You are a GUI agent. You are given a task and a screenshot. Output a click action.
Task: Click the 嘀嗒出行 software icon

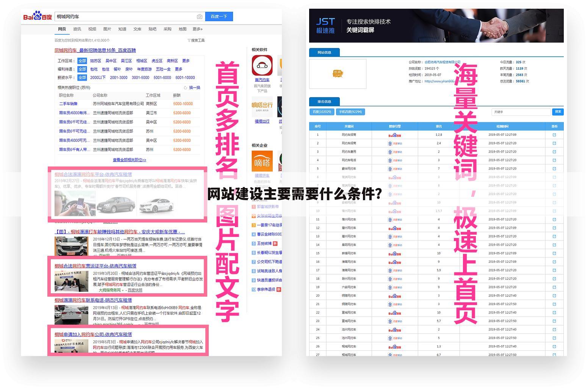262,107
